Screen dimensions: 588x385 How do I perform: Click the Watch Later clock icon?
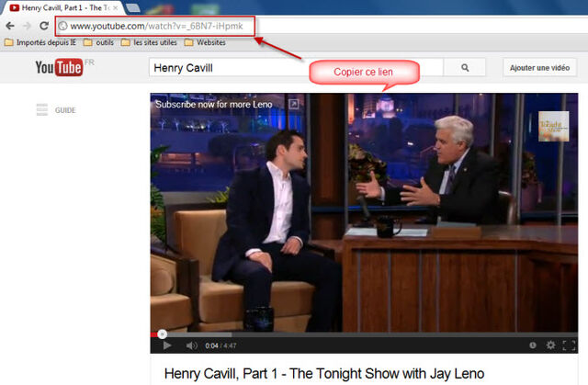point(533,345)
